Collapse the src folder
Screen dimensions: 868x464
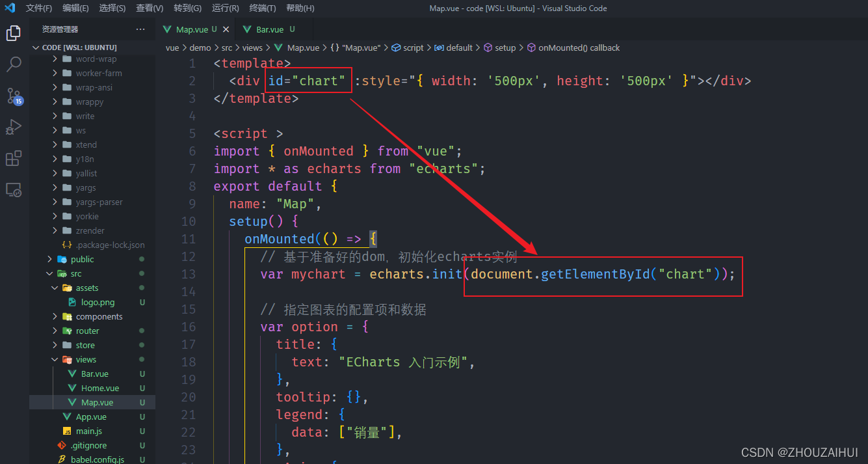(50, 274)
